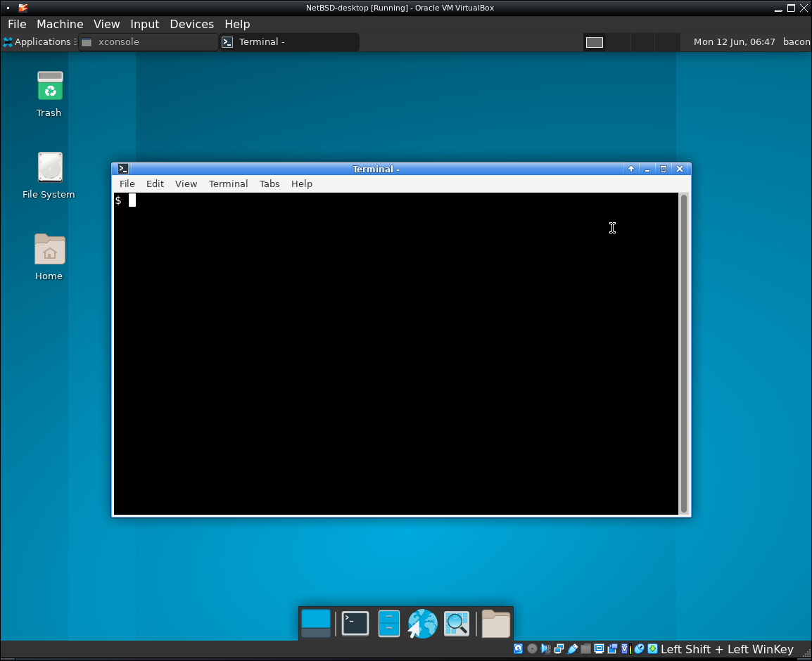The width and height of the screenshot is (812, 661).
Task: Launch the file manager from the dock
Action: coord(389,623)
